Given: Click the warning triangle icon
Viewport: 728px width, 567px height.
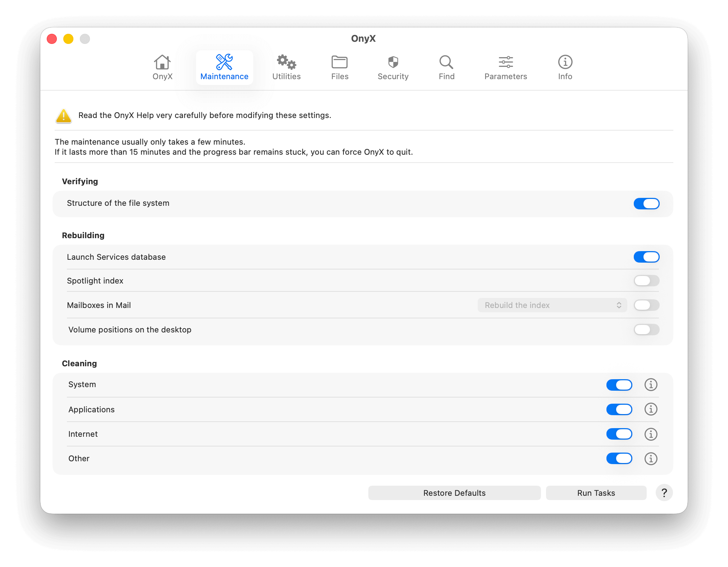Looking at the screenshot, I should [x=63, y=115].
